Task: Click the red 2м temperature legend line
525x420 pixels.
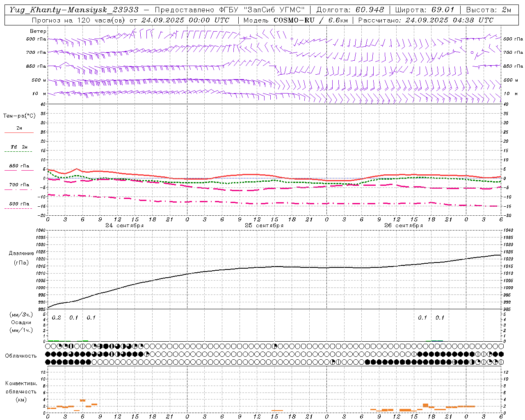Action: pyautogui.click(x=19, y=132)
